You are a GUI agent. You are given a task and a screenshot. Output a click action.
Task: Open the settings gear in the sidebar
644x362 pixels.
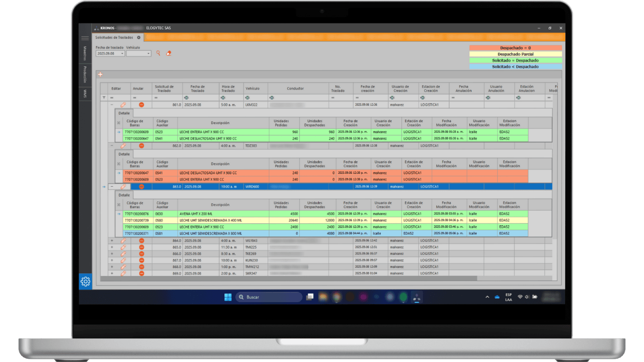(85, 282)
